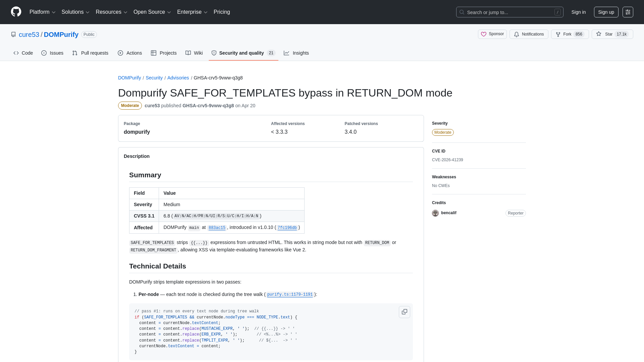
Task: Click the Moderate severity badge in sidebar
Action: pyautogui.click(x=443, y=132)
